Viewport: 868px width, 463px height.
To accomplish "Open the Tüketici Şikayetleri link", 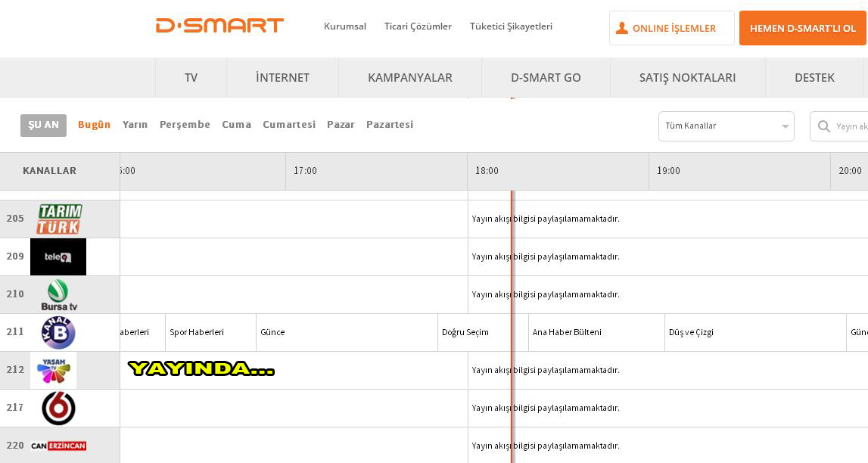I will [x=511, y=26].
